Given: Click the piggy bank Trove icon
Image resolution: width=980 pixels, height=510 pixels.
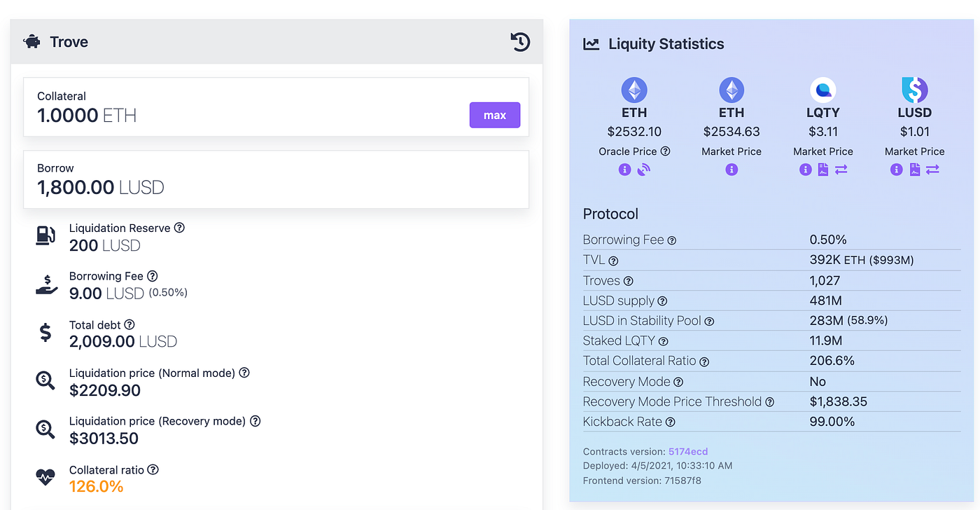Looking at the screenshot, I should (32, 42).
